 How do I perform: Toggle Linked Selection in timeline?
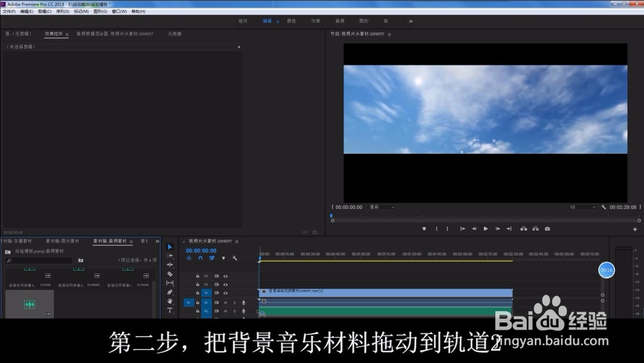[212, 258]
